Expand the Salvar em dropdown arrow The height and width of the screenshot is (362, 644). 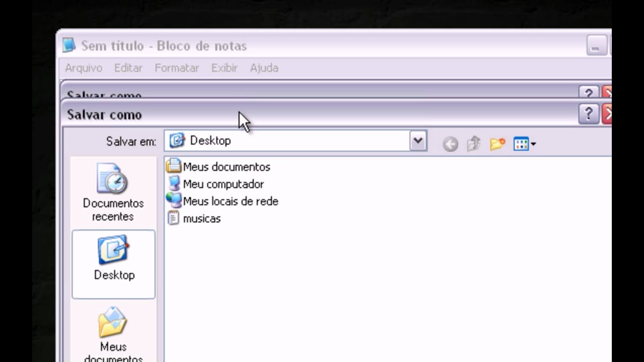[418, 141]
